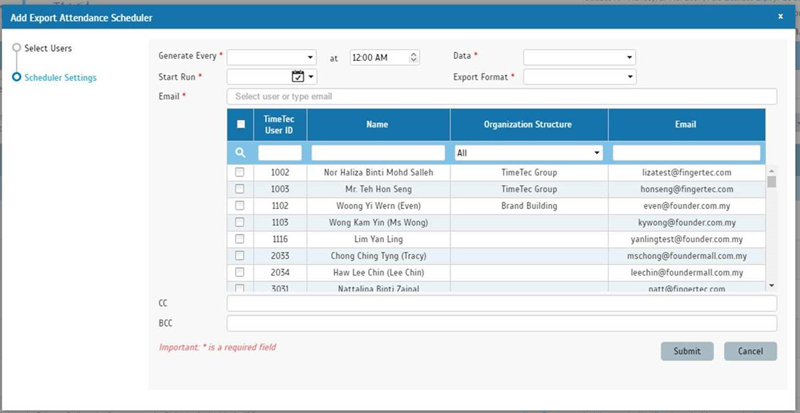Click the email mschong@foundermall.com.my

pyautogui.click(x=687, y=255)
